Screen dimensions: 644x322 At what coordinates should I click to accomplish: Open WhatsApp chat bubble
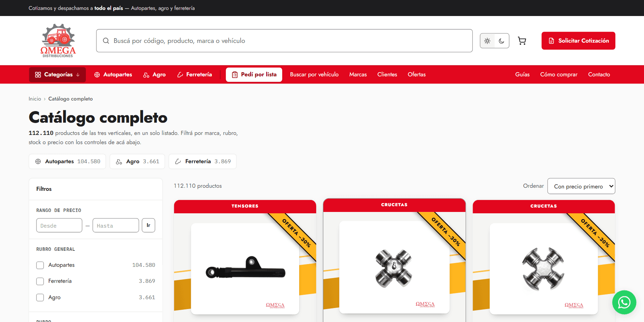pyautogui.click(x=624, y=302)
